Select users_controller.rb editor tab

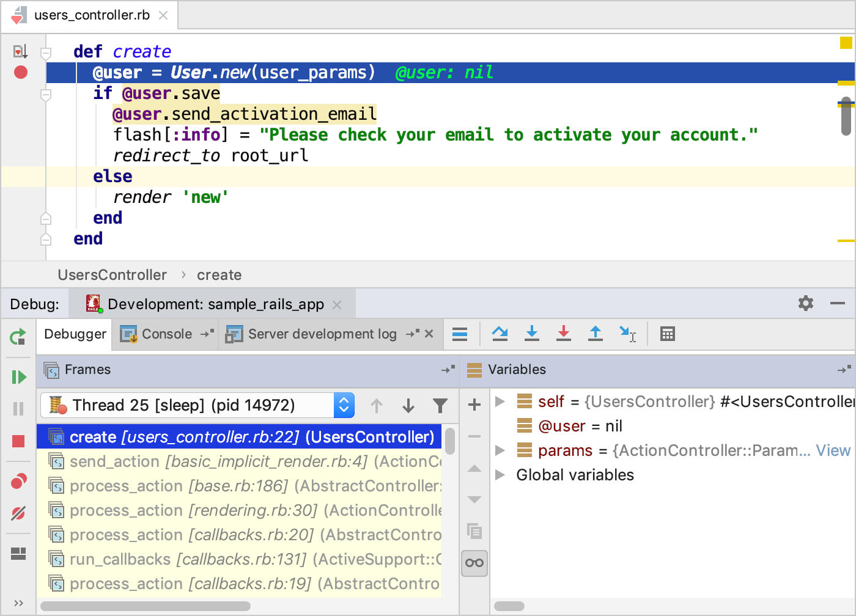[92, 15]
